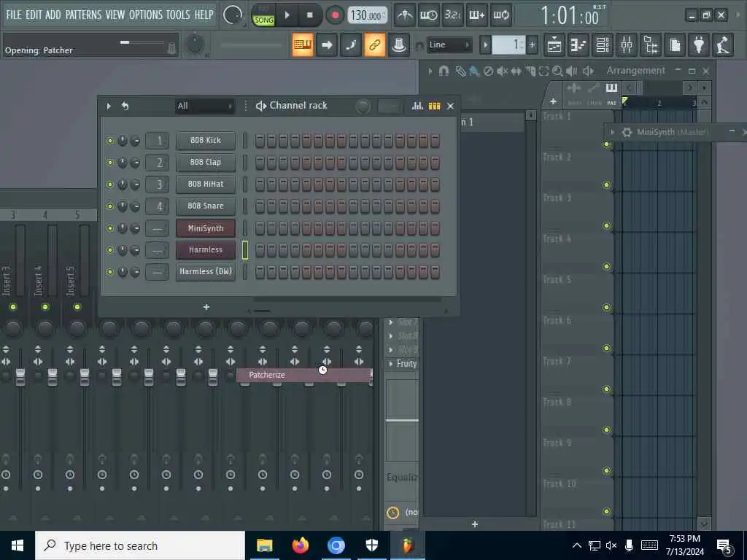Open the Piano roll view icon
The width and height of the screenshot is (747, 560).
click(578, 44)
